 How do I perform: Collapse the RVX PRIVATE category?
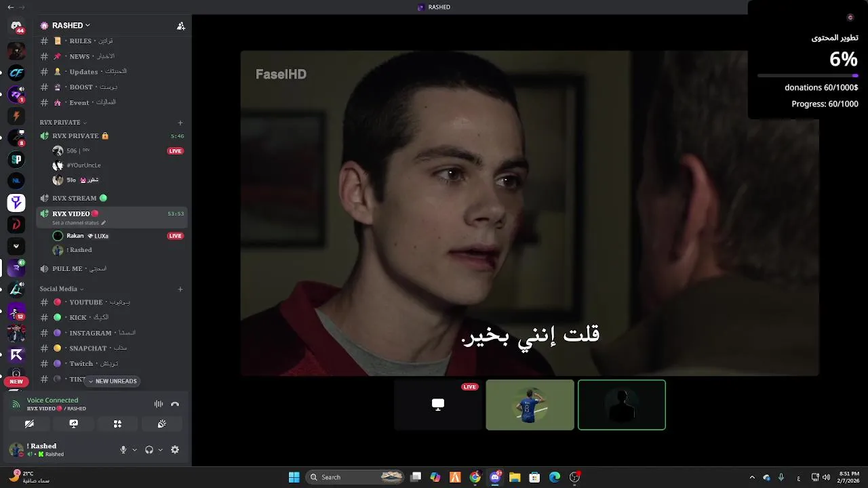tap(63, 123)
